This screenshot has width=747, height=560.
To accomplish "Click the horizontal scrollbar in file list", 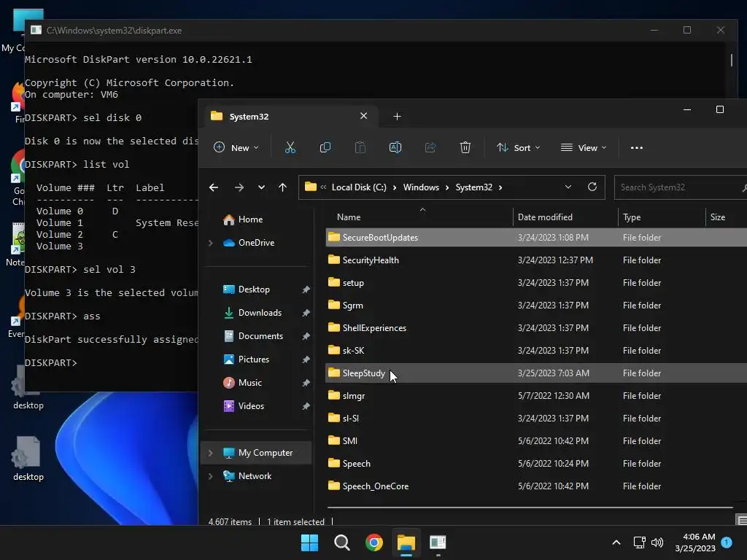I will click(530, 507).
